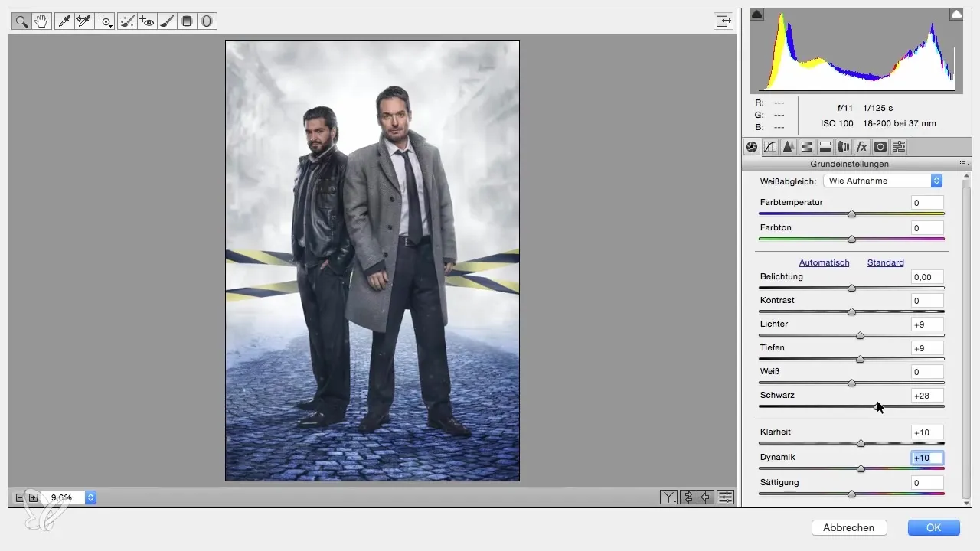Open the Detail sharpening tab
Screen dimensions: 980x551
(x=788, y=147)
